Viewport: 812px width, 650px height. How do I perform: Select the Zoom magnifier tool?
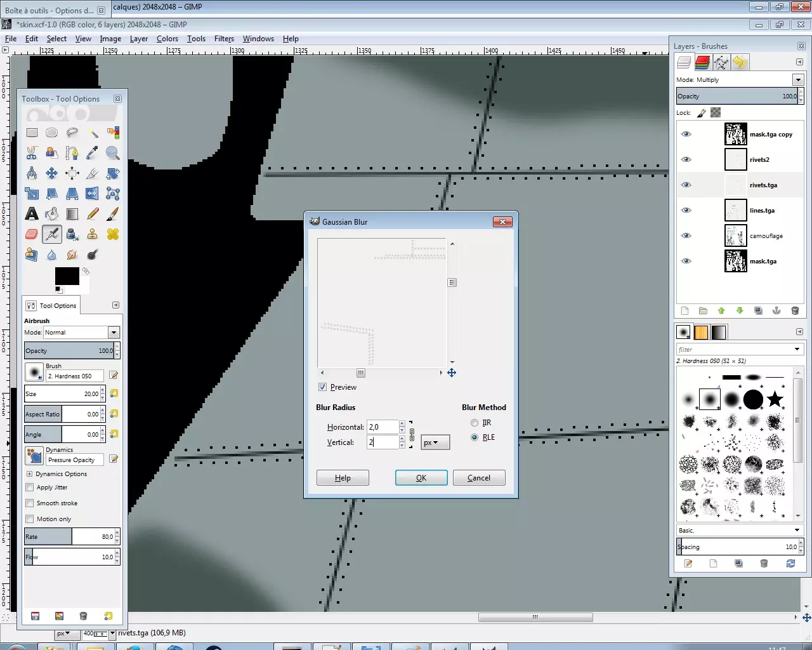pos(113,153)
